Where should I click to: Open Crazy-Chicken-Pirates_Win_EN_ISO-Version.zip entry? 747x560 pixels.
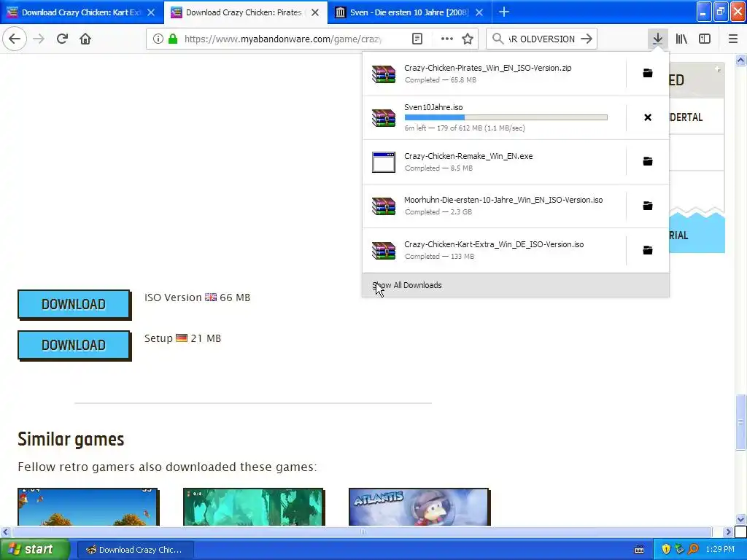(x=495, y=74)
